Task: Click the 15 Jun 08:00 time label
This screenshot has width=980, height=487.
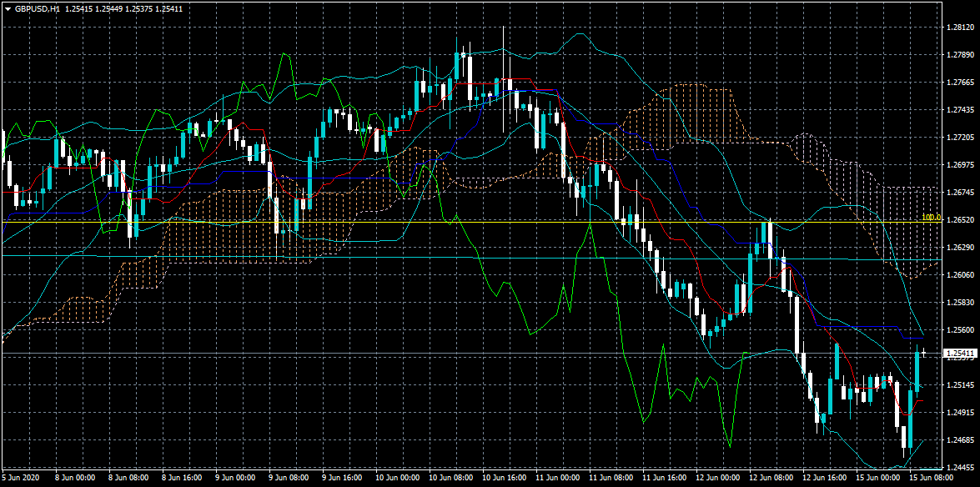Action: click(932, 479)
